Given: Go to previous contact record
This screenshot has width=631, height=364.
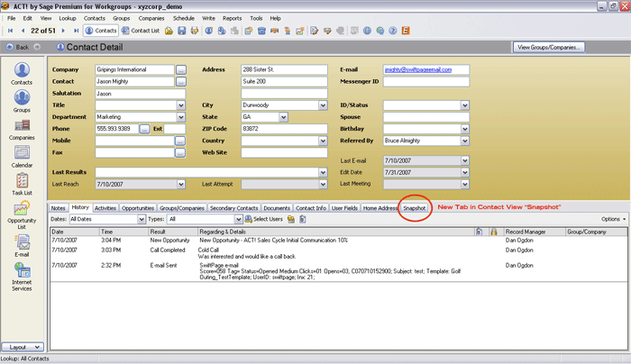Looking at the screenshot, I should (23, 31).
